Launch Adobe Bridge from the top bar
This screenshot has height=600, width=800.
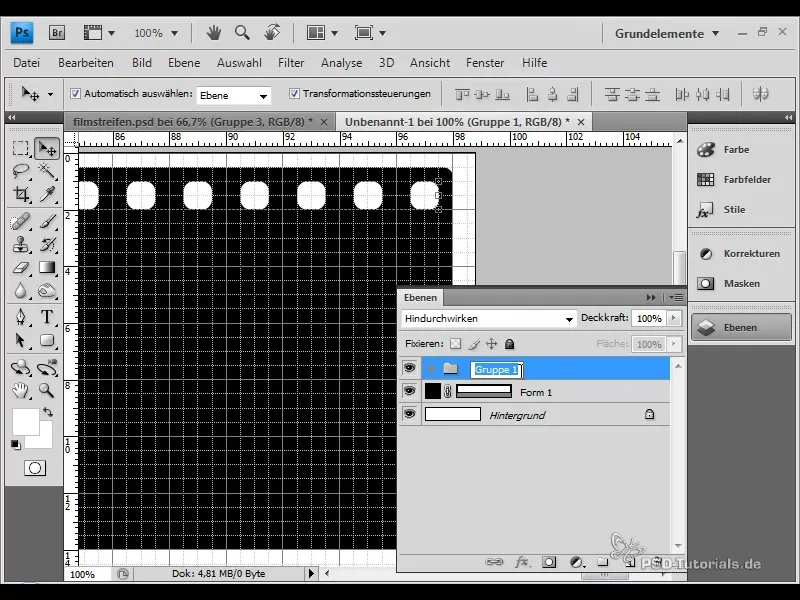click(x=57, y=33)
